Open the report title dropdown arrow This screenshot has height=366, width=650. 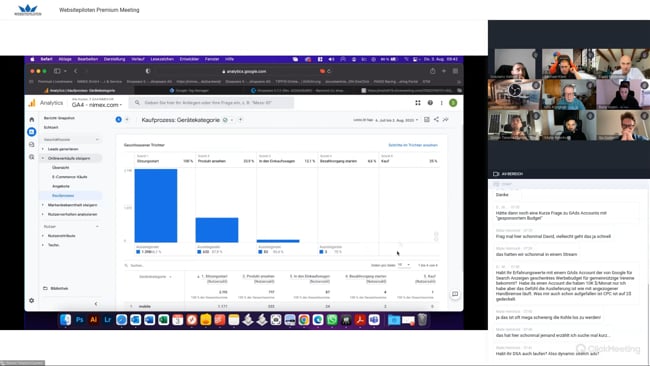click(232, 120)
